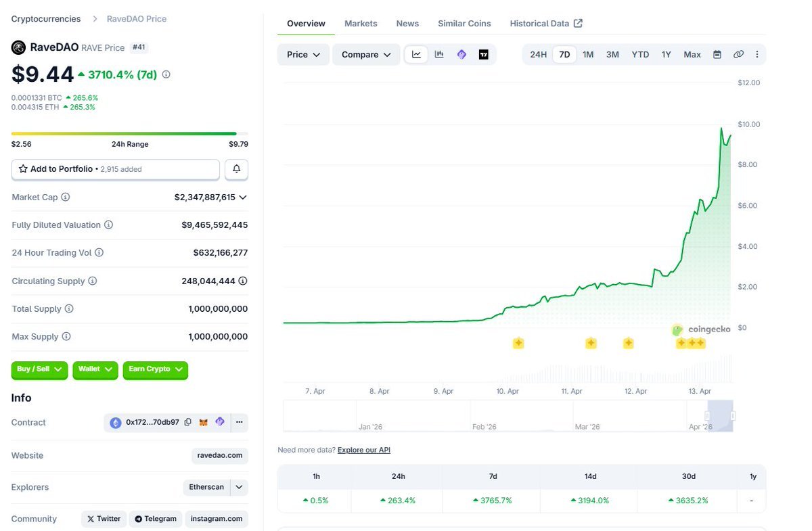
Task: Click the embed/share link icon
Action: pyautogui.click(x=738, y=54)
